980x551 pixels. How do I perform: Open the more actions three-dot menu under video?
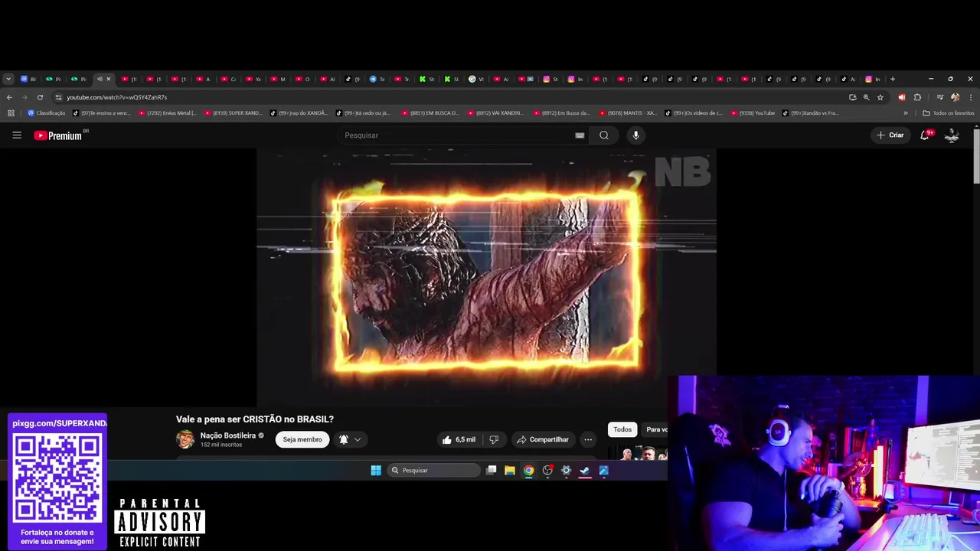click(588, 439)
